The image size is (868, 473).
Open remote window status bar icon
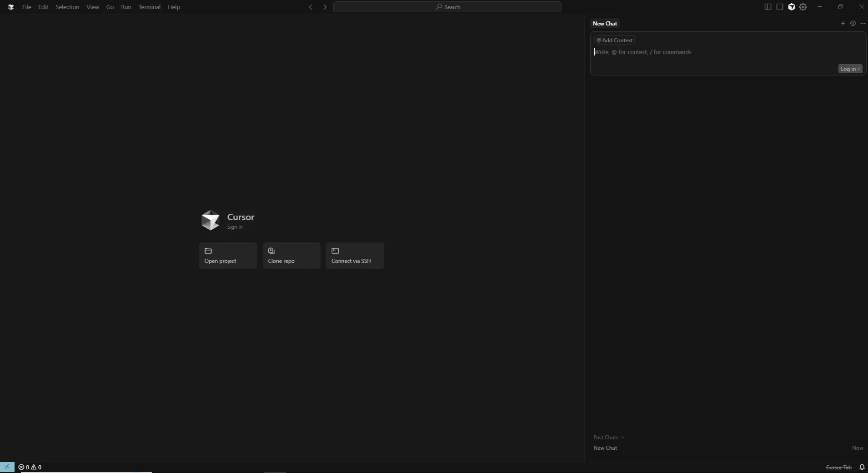click(7, 467)
